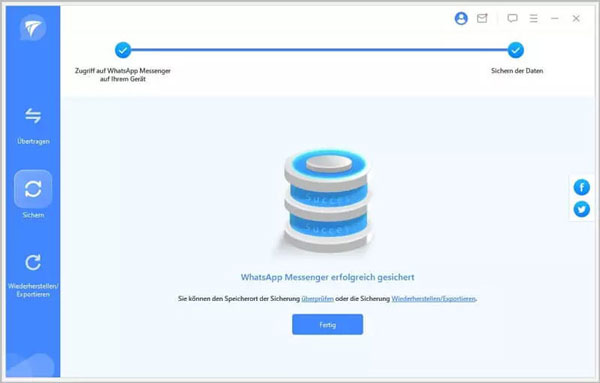Open the user account profile icon

[x=461, y=18]
